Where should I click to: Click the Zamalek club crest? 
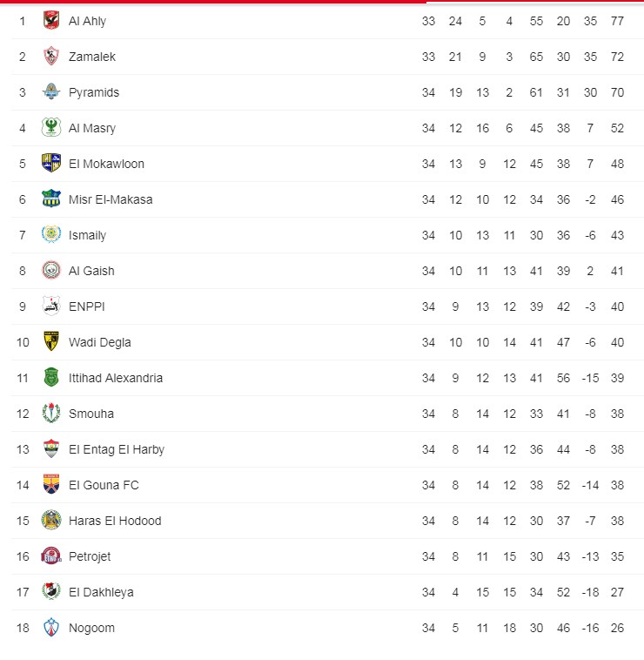pyautogui.click(x=51, y=57)
